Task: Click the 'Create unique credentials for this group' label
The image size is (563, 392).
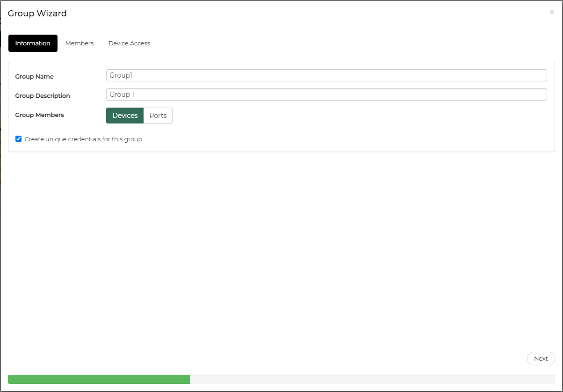Action: 83,139
